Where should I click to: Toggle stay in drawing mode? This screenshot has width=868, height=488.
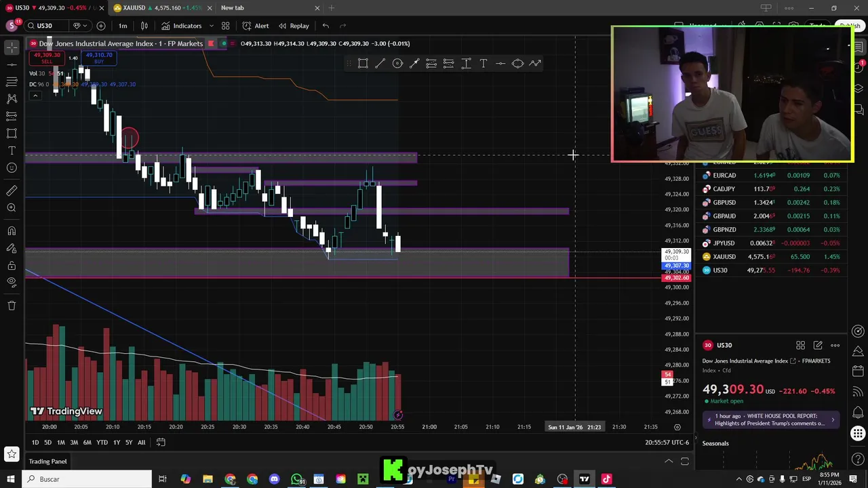coord(12,248)
